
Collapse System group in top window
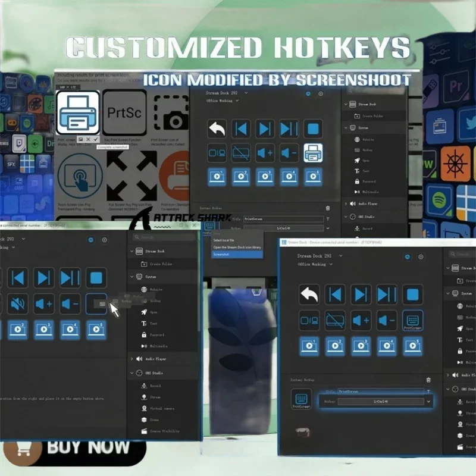(346, 128)
